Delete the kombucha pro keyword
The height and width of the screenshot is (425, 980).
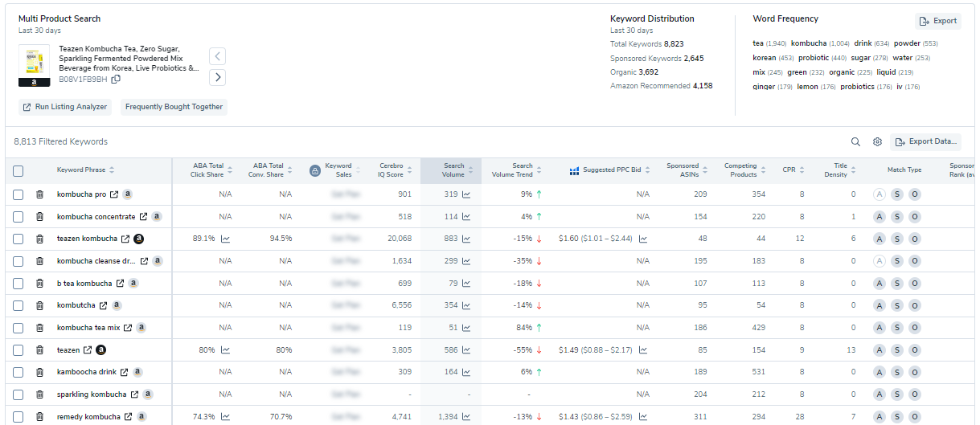[x=39, y=194]
